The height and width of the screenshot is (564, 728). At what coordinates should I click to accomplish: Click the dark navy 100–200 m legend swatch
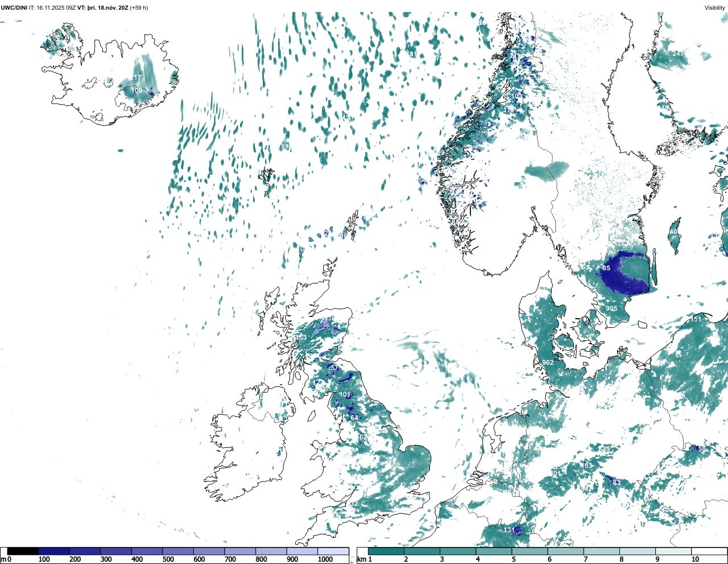54,551
